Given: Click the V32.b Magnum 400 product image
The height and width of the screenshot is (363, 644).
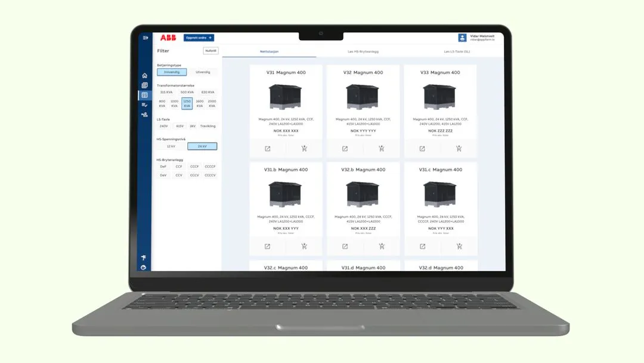Looking at the screenshot, I should pyautogui.click(x=363, y=194).
